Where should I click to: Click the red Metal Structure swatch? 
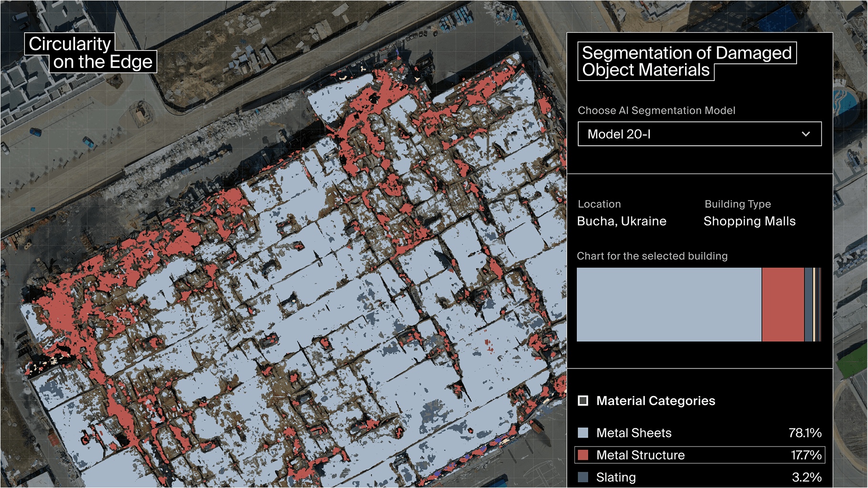[583, 455]
